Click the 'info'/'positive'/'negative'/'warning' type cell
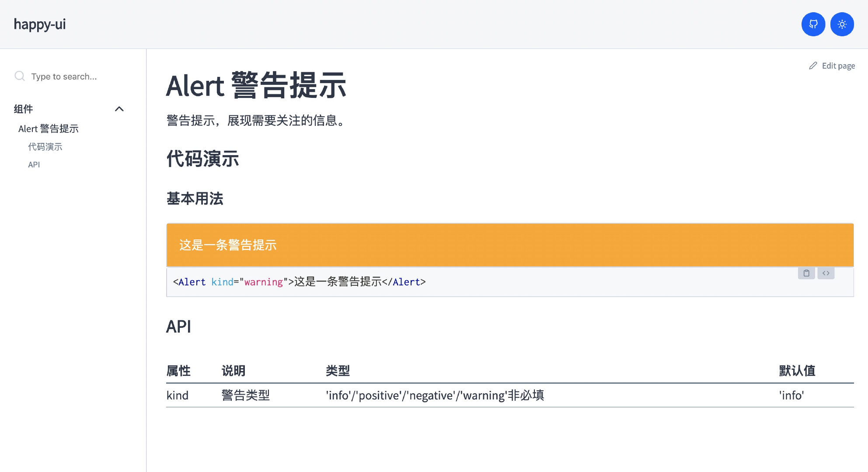Viewport: 868px width, 472px height. (435, 396)
